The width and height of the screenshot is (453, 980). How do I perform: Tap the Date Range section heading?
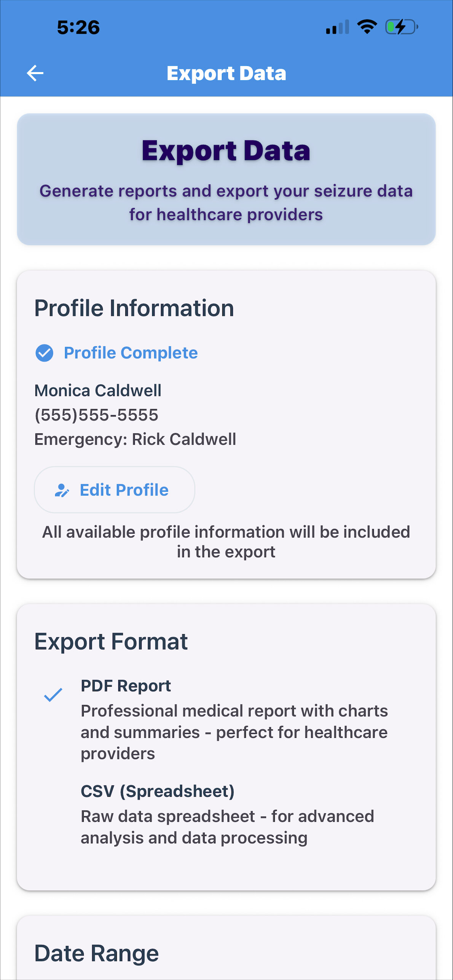(97, 953)
